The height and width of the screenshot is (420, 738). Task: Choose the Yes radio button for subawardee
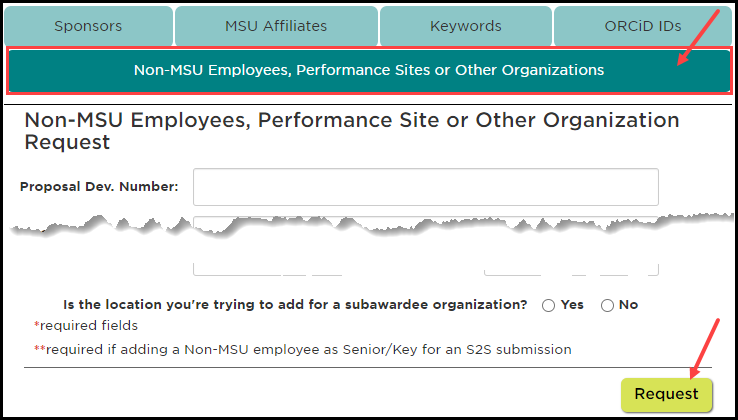pos(548,306)
